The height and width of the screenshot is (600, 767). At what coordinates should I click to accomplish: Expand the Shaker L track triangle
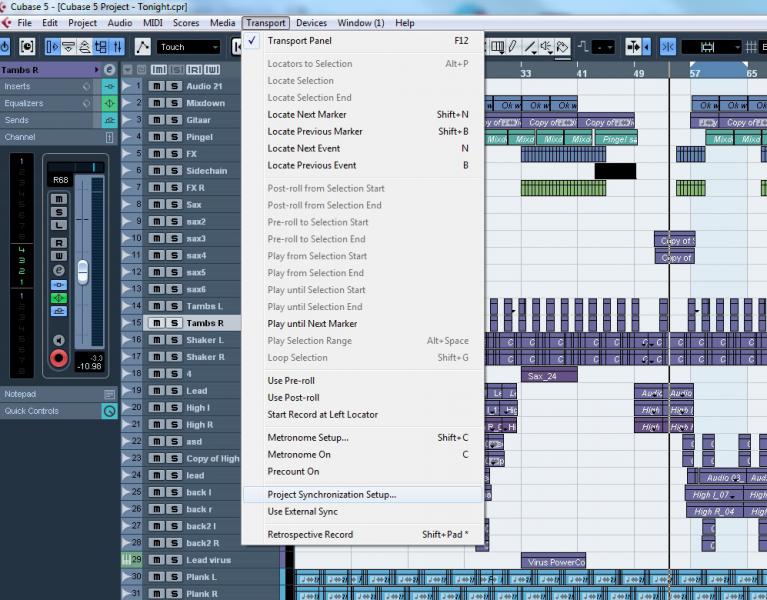126,340
